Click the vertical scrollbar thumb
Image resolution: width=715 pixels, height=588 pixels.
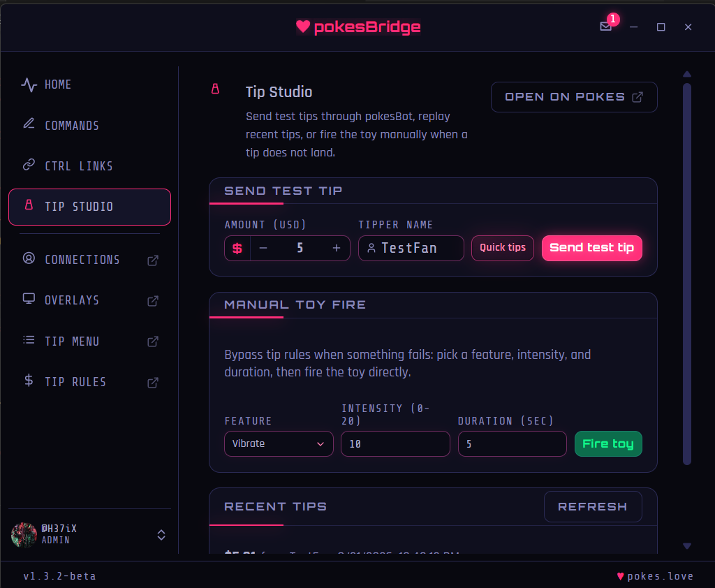coord(687,274)
